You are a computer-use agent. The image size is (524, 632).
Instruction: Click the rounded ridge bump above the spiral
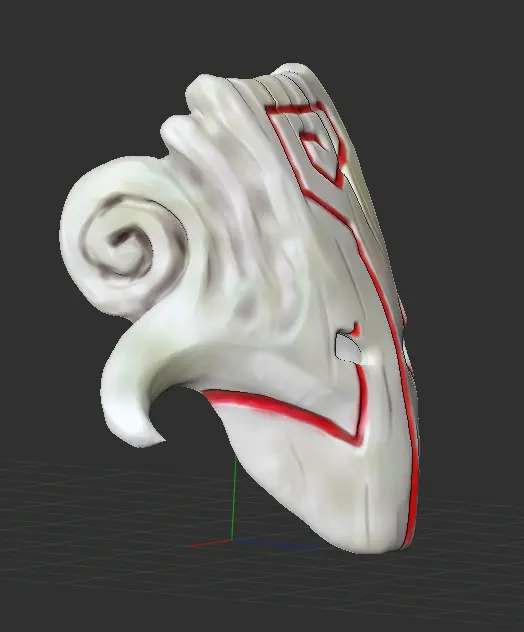[177, 129]
